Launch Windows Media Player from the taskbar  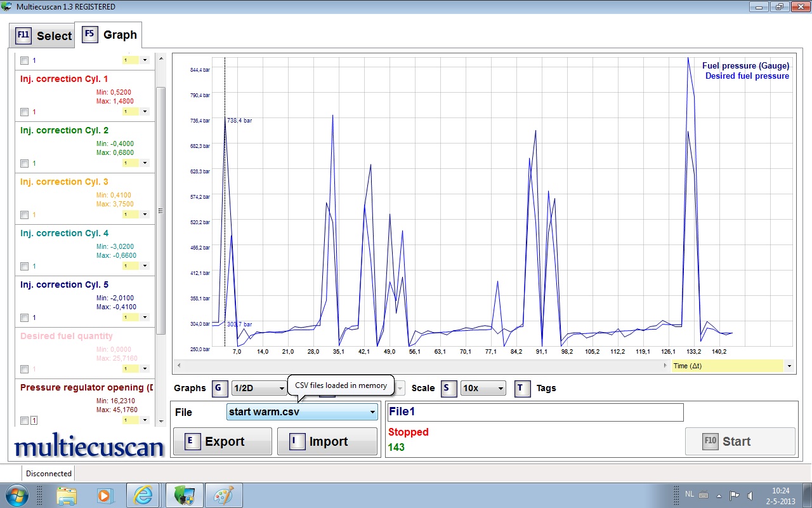point(103,495)
